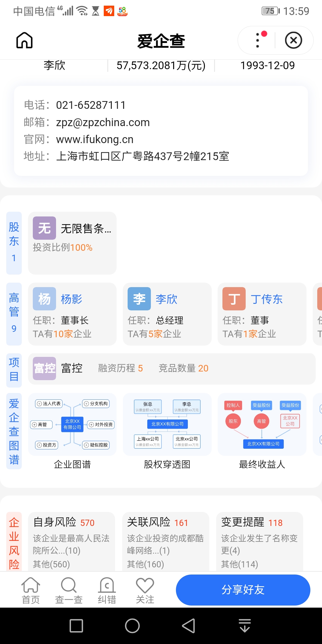Open the 最终收益人 diagram thumbnail
Image resolution: width=322 pixels, height=644 pixels.
click(x=262, y=424)
